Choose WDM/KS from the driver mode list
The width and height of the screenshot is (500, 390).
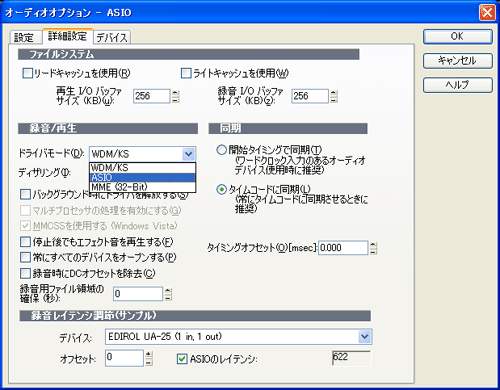[x=142, y=168]
